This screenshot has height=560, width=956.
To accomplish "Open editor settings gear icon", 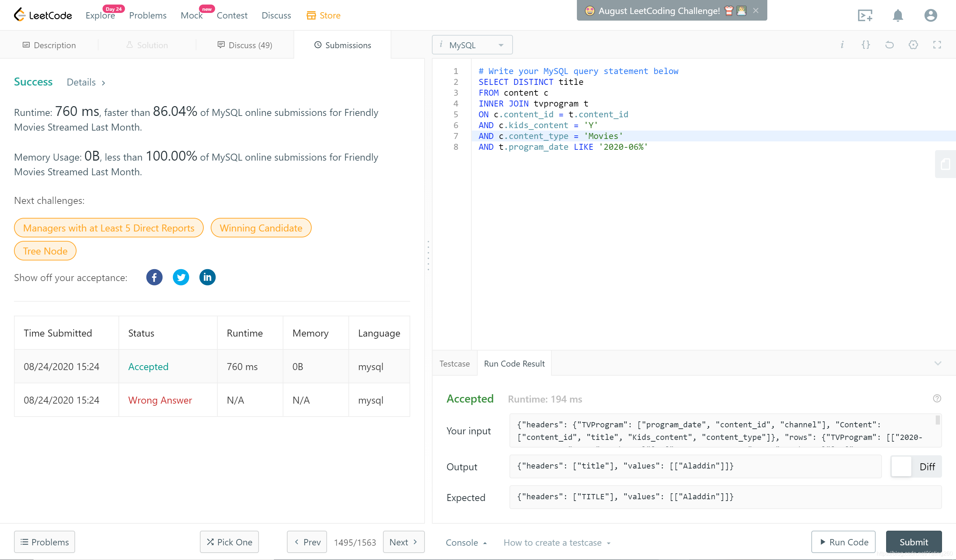I will (x=913, y=45).
